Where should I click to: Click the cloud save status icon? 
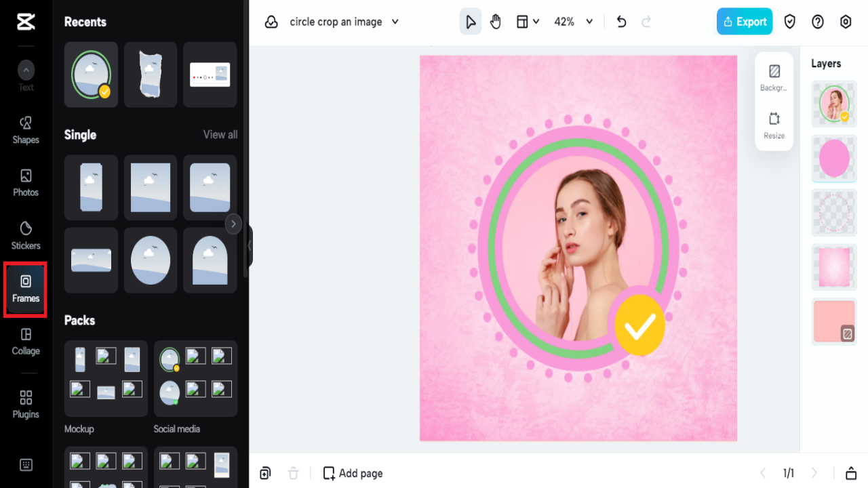pyautogui.click(x=271, y=22)
